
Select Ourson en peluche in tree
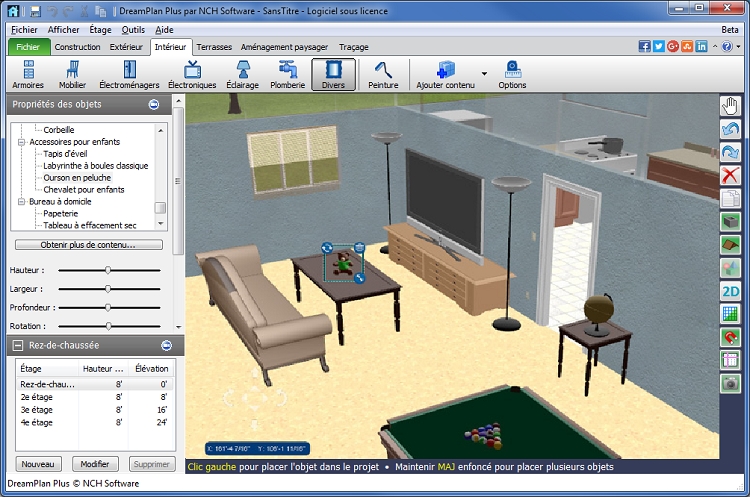click(77, 177)
